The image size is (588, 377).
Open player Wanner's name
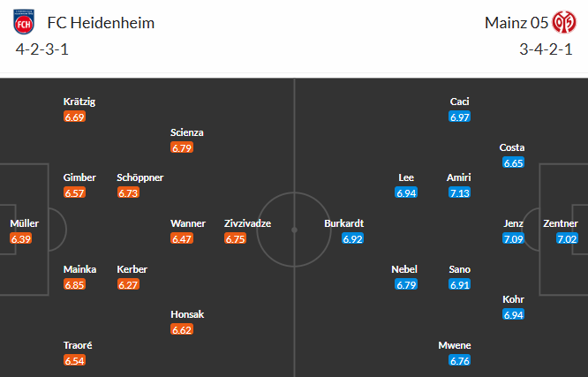[188, 223]
